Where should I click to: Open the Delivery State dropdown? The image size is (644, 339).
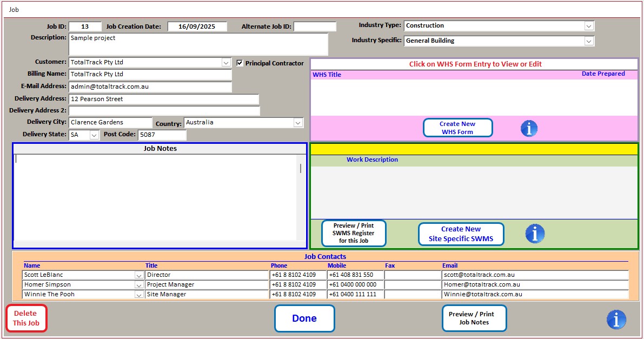[x=93, y=135]
